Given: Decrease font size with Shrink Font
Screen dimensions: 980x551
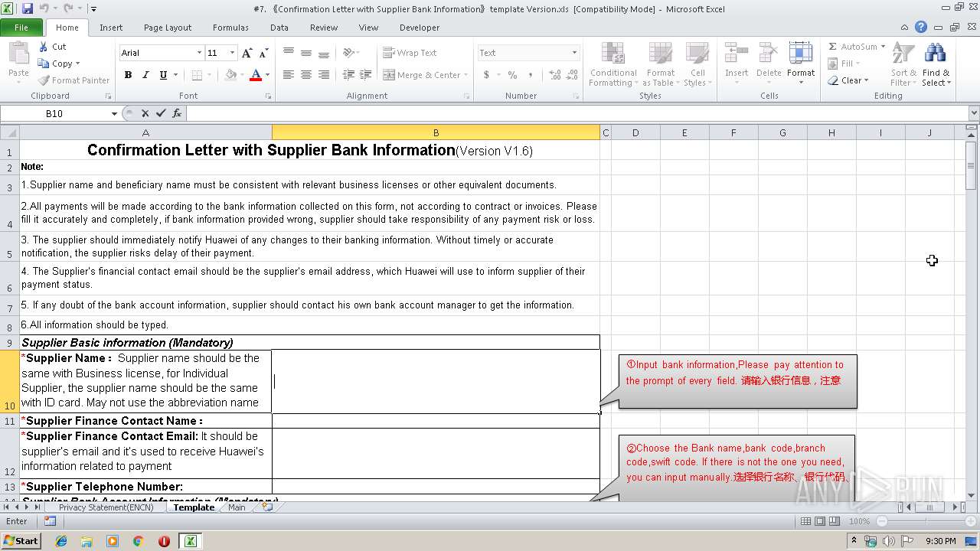Looking at the screenshot, I should 263,53.
